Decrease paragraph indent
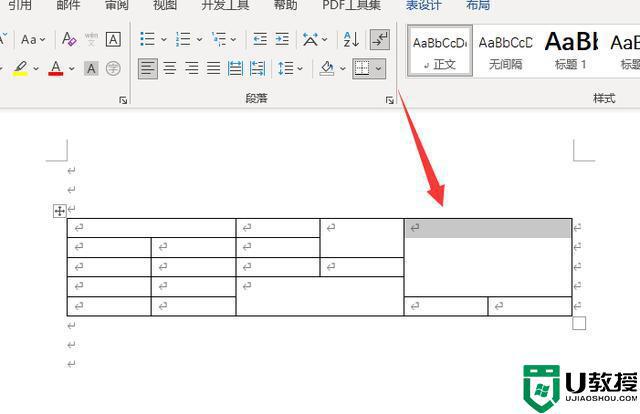 click(x=260, y=40)
